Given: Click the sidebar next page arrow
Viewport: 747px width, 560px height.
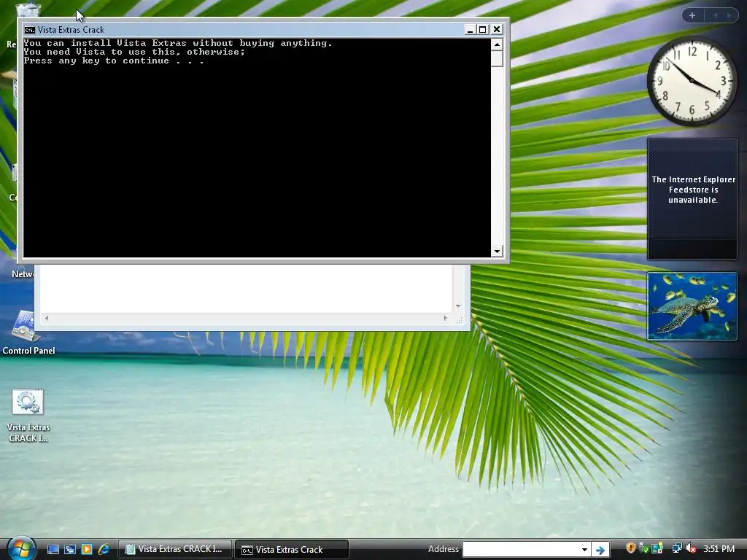Looking at the screenshot, I should click(x=729, y=15).
